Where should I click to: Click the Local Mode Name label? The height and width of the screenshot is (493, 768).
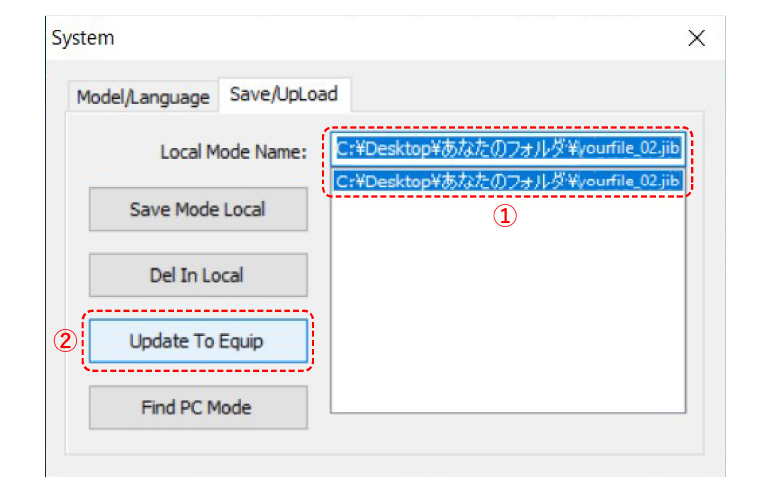coord(234,152)
